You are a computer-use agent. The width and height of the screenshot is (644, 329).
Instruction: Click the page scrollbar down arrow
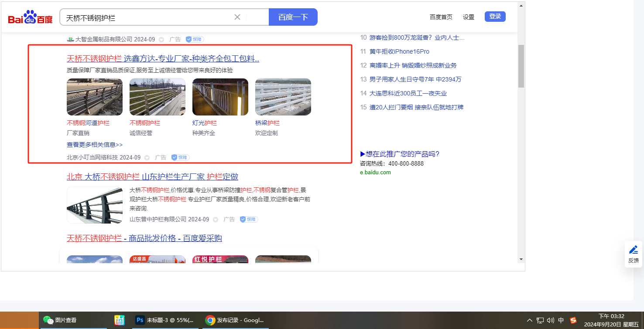(521, 259)
